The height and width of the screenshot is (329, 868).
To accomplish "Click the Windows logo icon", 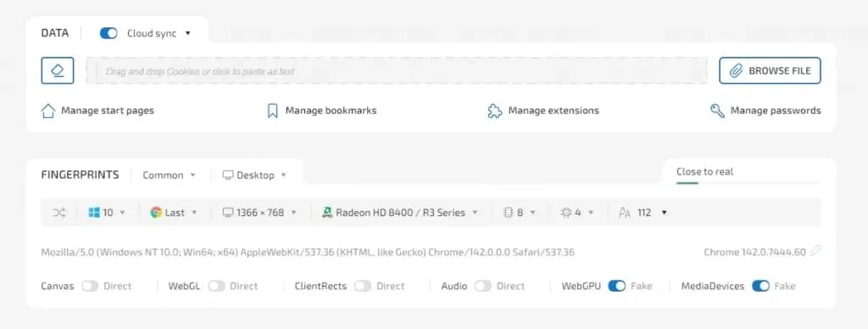I will click(94, 213).
